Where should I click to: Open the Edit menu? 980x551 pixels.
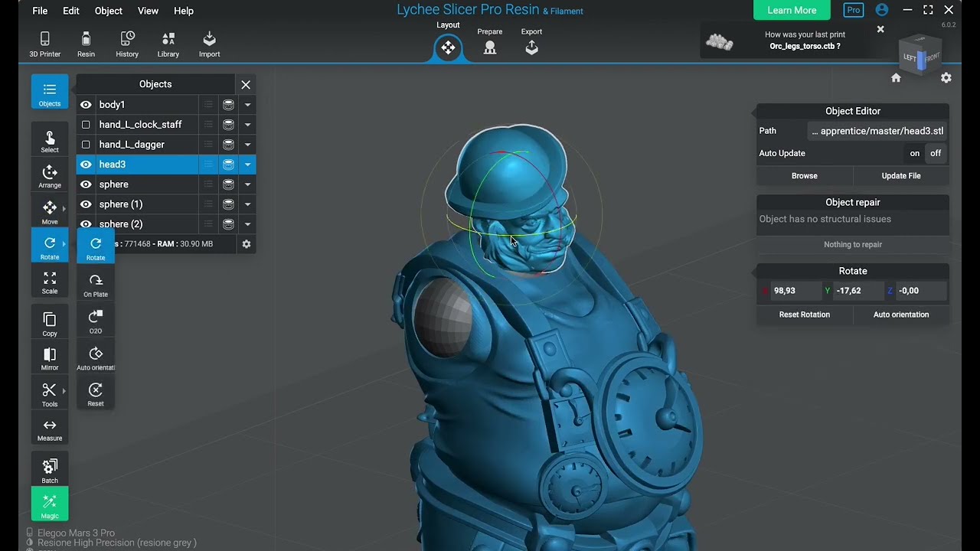[71, 11]
